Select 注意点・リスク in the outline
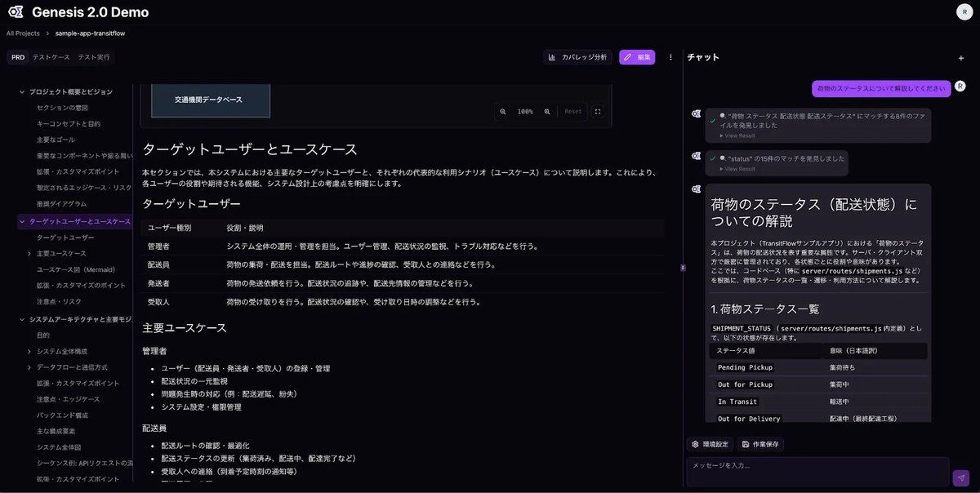980x493 pixels. (59, 302)
